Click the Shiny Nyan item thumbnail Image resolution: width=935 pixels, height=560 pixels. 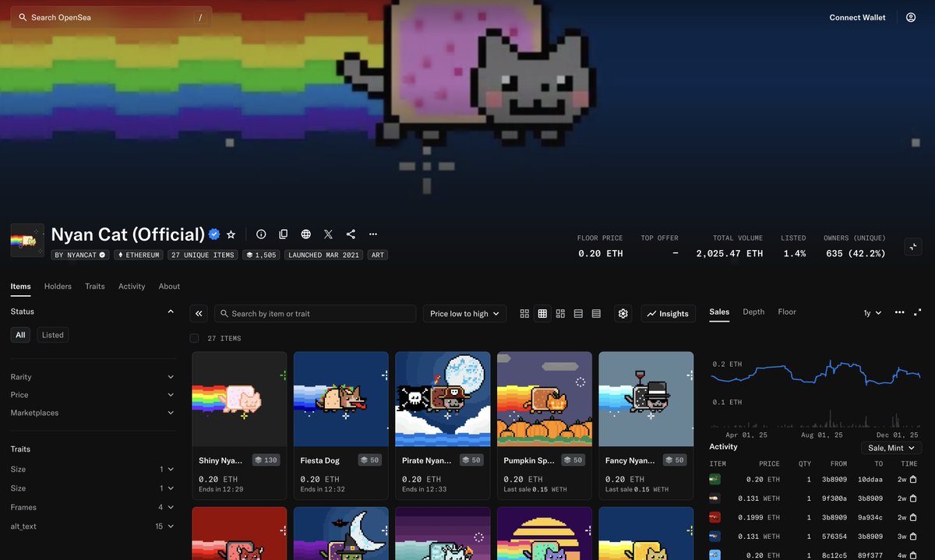[239, 398]
